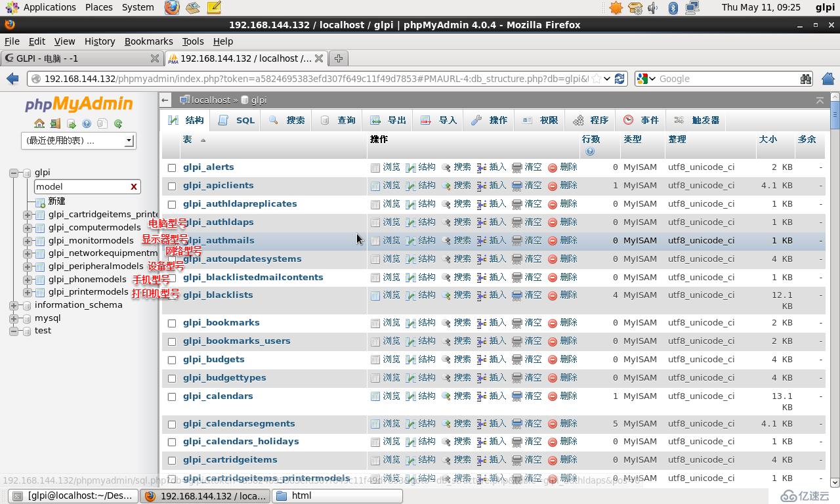Open the glpi_alerts table link
Screen dimensions: 840x504
point(208,167)
